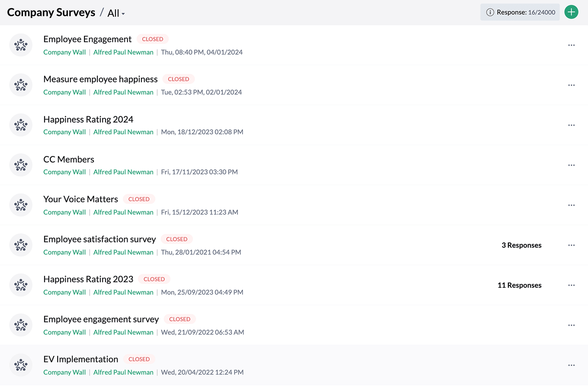Click the Happiness Rating 2023 survey icon

click(21, 285)
